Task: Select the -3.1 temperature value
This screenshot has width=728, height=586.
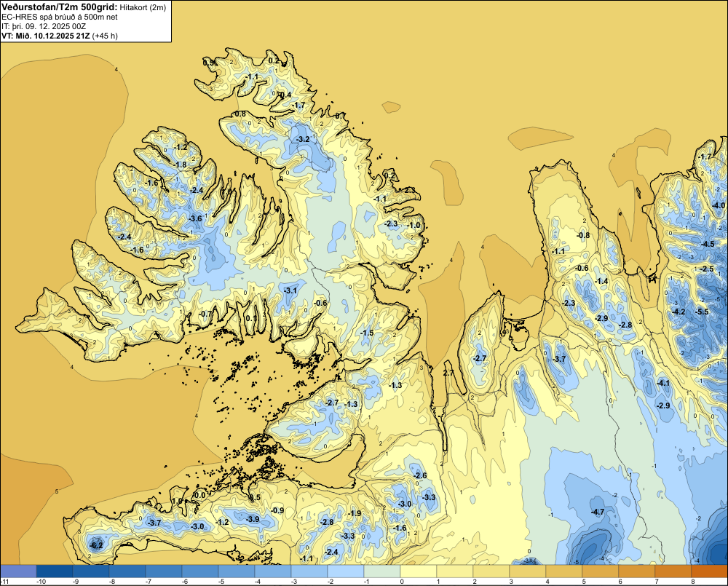Action: click(290, 290)
